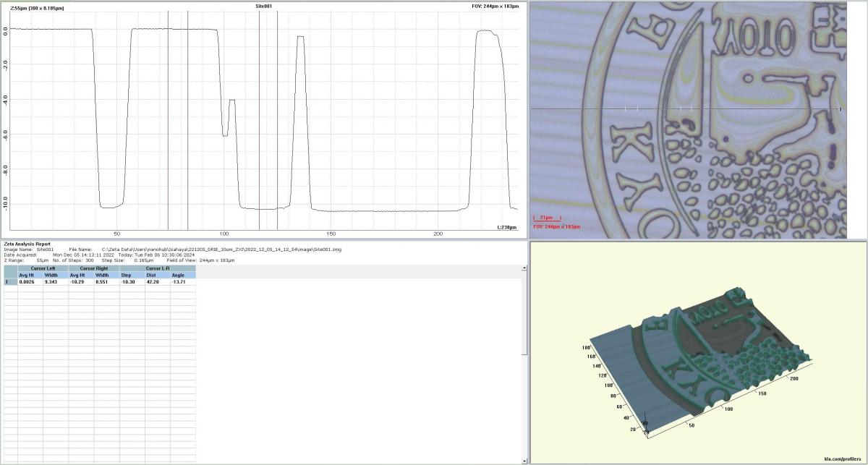
Task: Select the leftmost vertical cursor line on profile
Action: pyautogui.click(x=168, y=121)
